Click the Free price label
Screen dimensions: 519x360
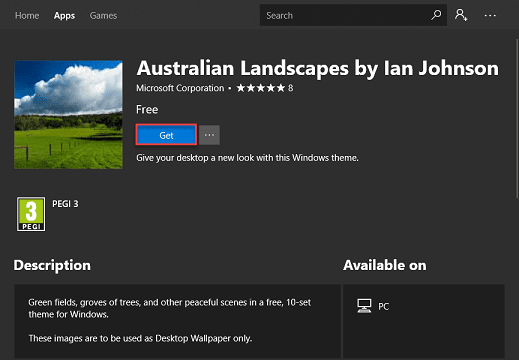[x=147, y=109]
